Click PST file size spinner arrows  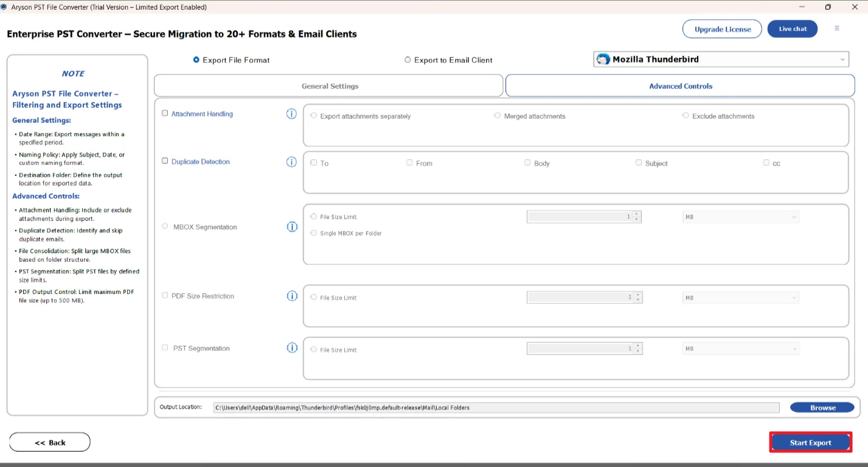click(637, 349)
